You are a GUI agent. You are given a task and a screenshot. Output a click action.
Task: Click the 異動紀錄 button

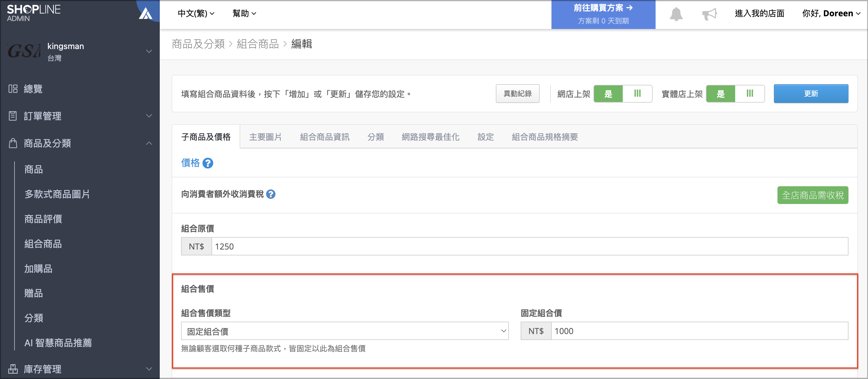pos(517,94)
